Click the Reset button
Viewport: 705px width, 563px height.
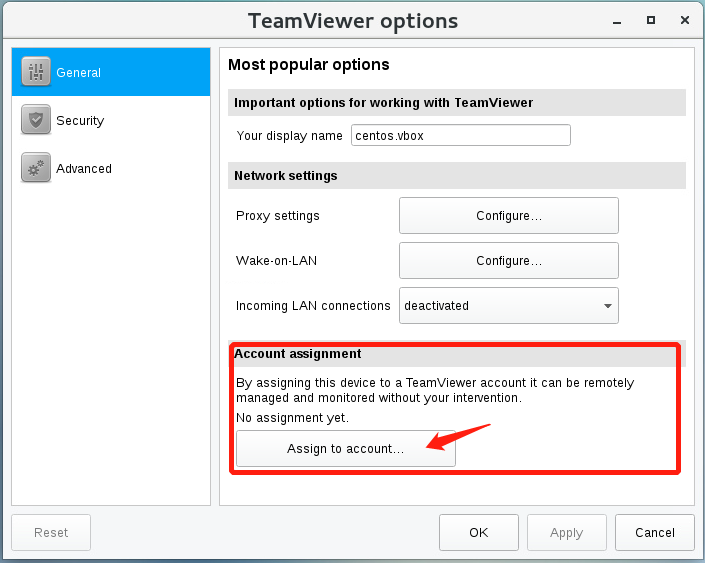point(51,532)
